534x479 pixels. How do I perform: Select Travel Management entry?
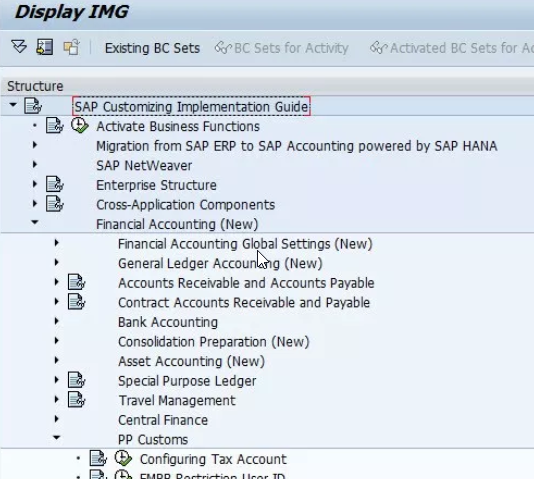pos(177,401)
